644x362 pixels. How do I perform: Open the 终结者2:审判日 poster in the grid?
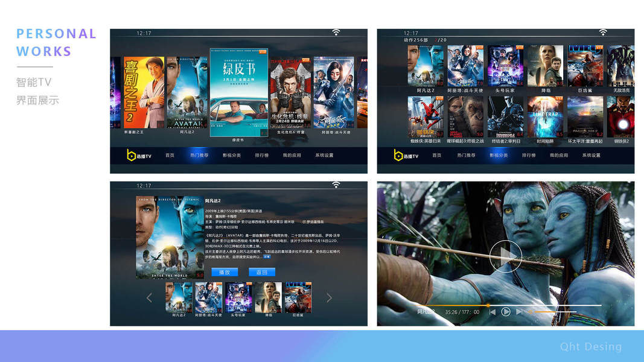(506, 117)
